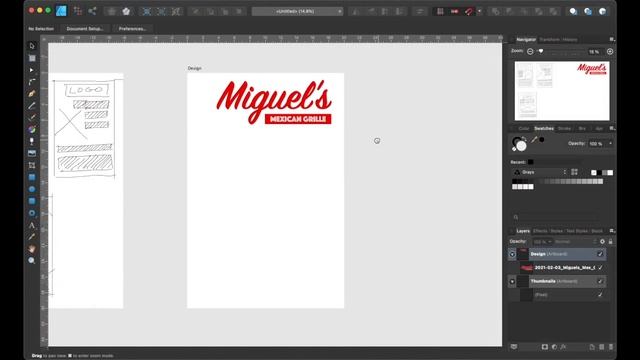The height and width of the screenshot is (360, 640).
Task: Select the Transparency tool
Action: (x=32, y=141)
